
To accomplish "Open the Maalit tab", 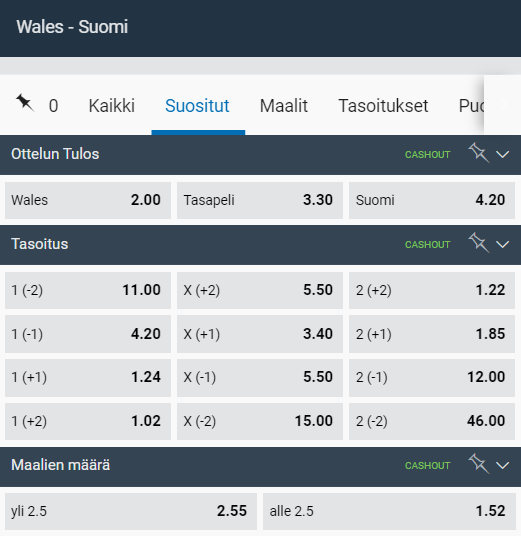I will click(x=284, y=106).
